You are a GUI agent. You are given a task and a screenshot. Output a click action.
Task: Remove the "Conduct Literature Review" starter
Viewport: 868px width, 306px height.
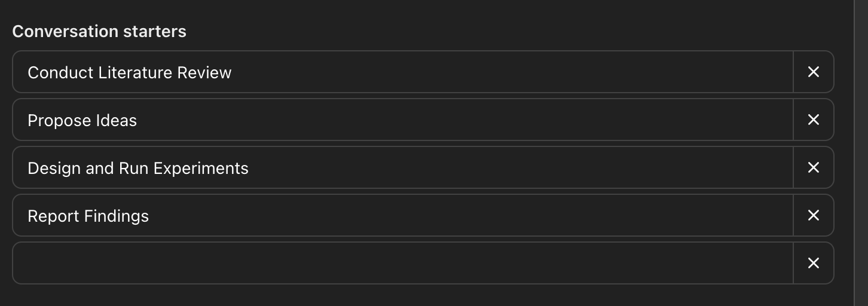pyautogui.click(x=813, y=72)
